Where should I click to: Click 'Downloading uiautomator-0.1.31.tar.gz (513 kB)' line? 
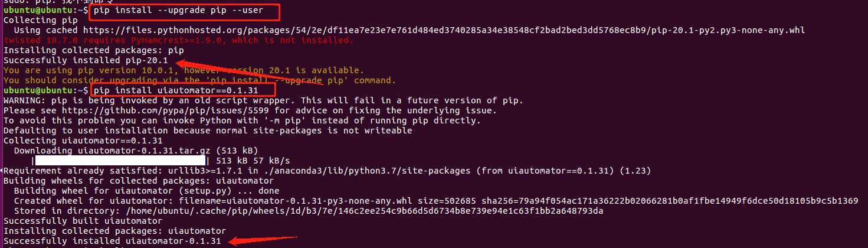pyautogui.click(x=136, y=151)
